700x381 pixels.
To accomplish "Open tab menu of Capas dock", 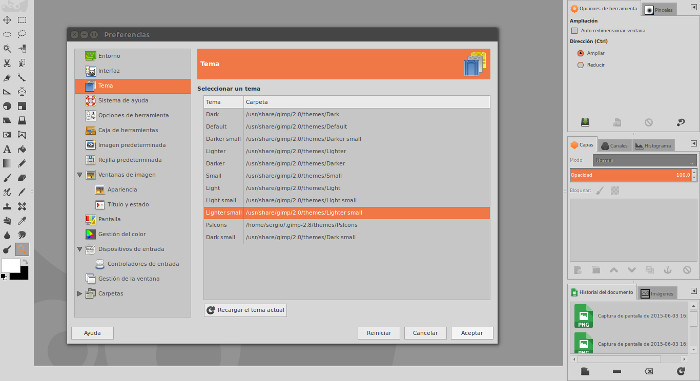I will pos(694,143).
